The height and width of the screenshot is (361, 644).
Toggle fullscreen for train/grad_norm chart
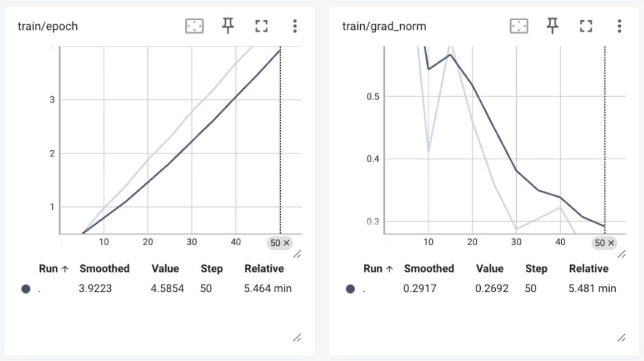point(586,26)
